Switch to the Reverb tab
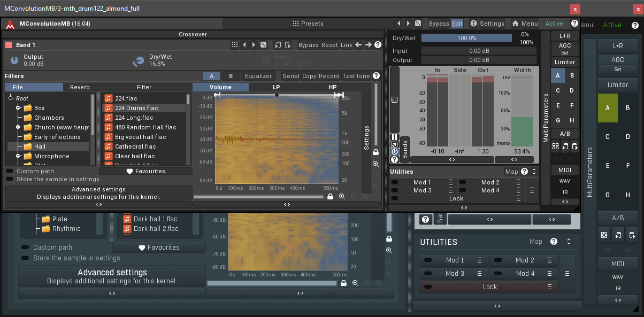The width and height of the screenshot is (644, 317). 80,87
